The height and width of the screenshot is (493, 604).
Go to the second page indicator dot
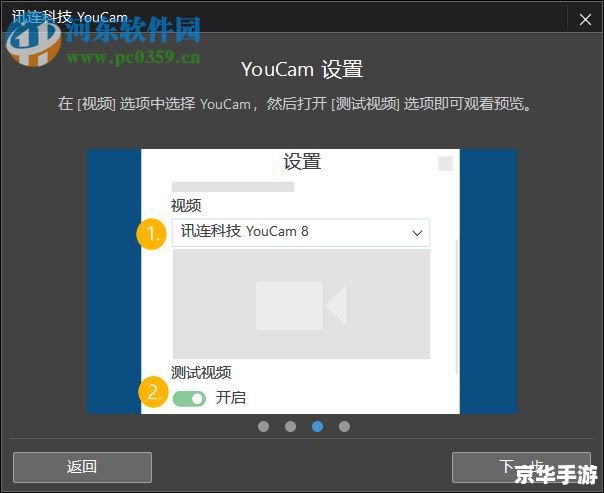(x=290, y=426)
